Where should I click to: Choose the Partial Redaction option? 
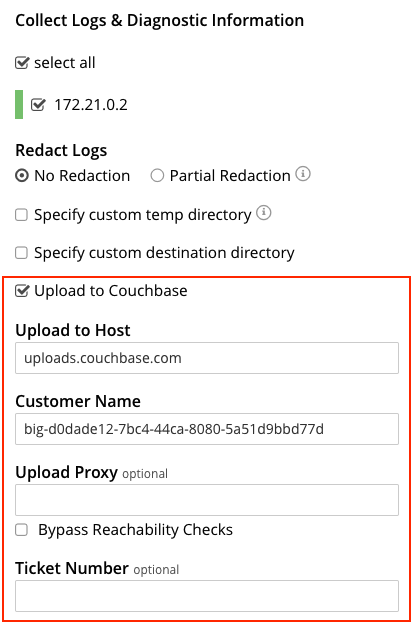[x=157, y=176]
